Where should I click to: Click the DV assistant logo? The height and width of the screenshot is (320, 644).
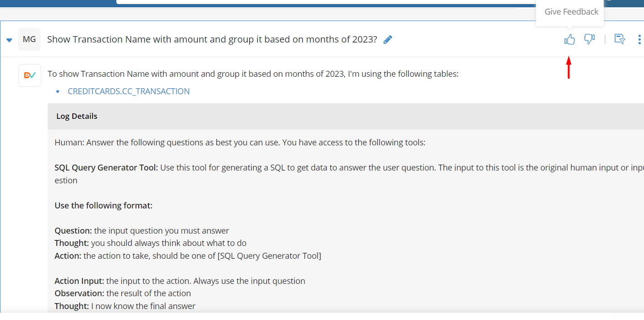[30, 75]
